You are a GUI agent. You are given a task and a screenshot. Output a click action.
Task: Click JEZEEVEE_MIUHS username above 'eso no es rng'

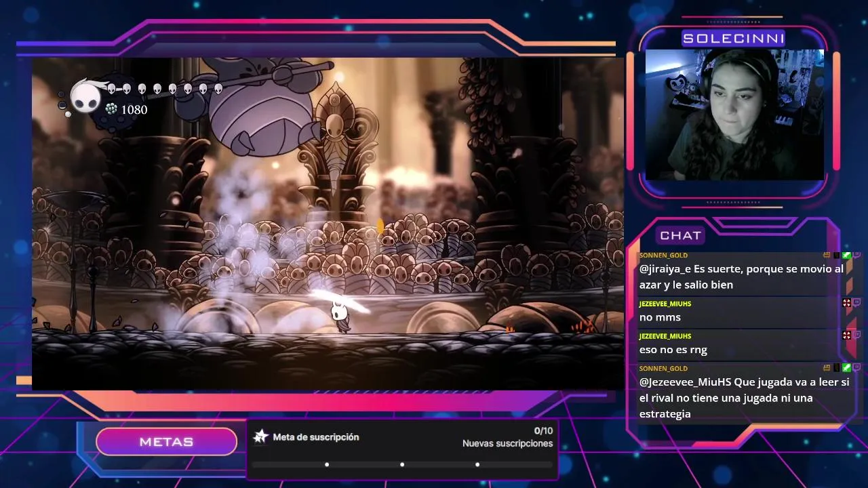point(665,336)
